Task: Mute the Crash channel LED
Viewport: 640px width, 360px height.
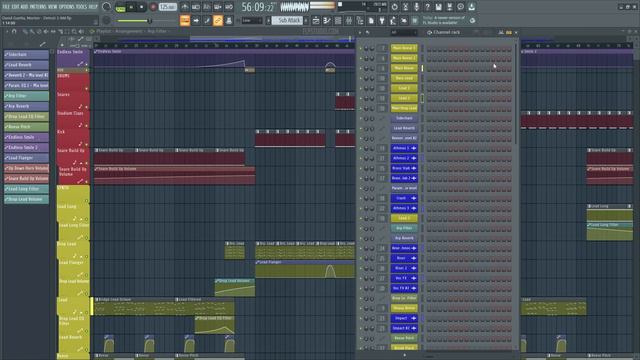Action: pyautogui.click(x=361, y=198)
